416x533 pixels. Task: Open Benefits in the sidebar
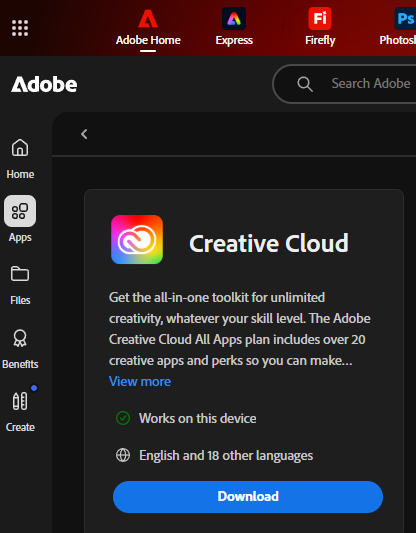(x=20, y=349)
